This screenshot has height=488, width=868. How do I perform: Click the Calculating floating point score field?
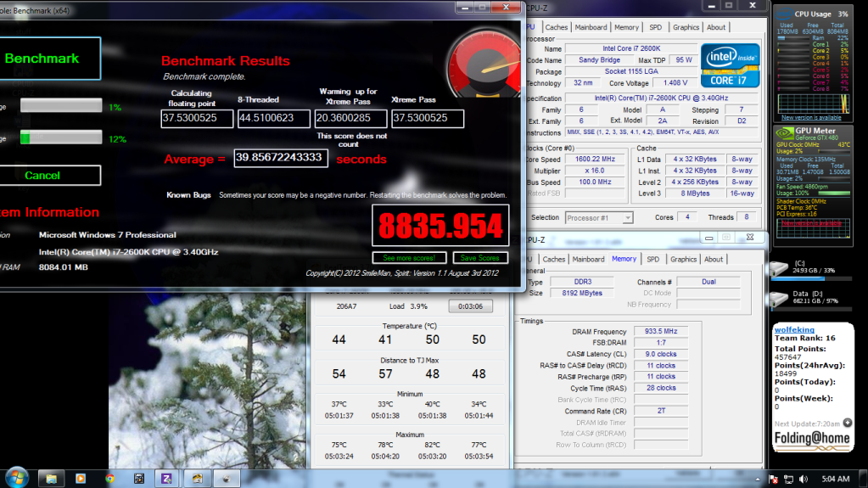pyautogui.click(x=197, y=119)
